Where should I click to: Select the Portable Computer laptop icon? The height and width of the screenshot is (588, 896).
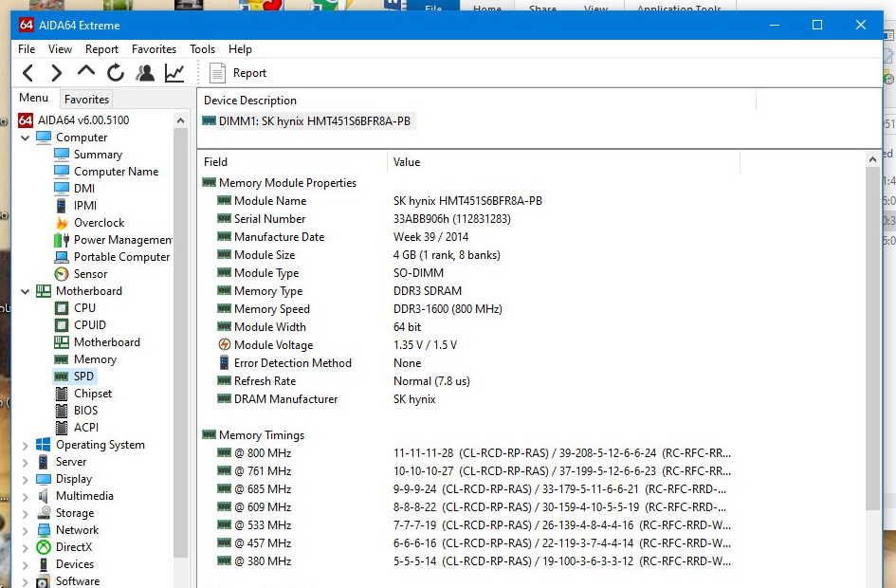click(62, 257)
